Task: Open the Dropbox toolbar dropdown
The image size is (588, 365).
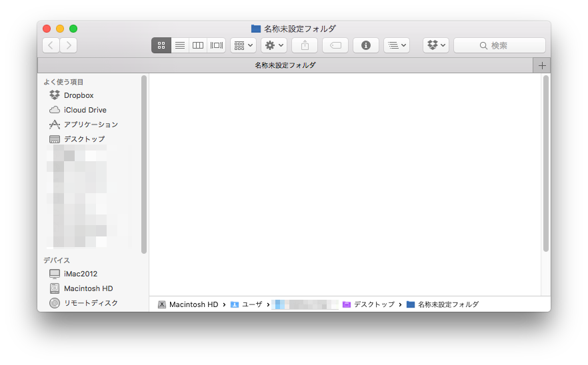Action: point(436,45)
